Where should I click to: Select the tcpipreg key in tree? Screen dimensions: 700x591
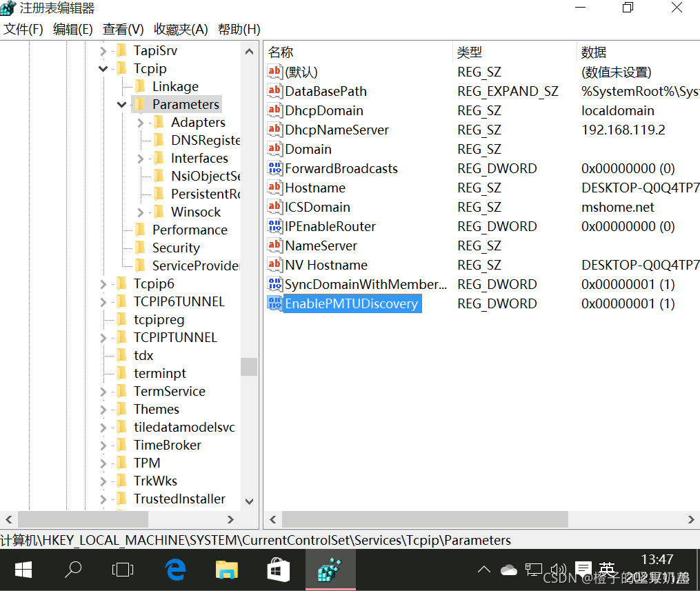tap(159, 319)
